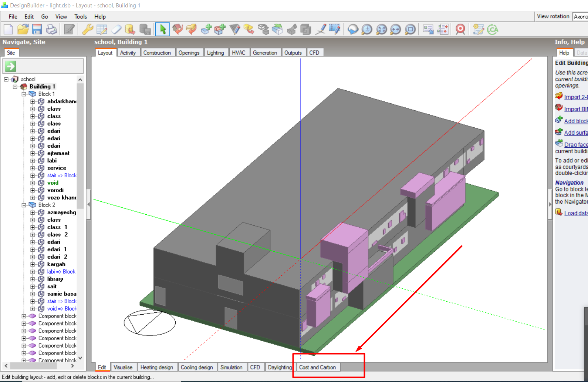The height and width of the screenshot is (382, 588).
Task: Click the Zoom window magnifier icon
Action: pyautogui.click(x=410, y=29)
